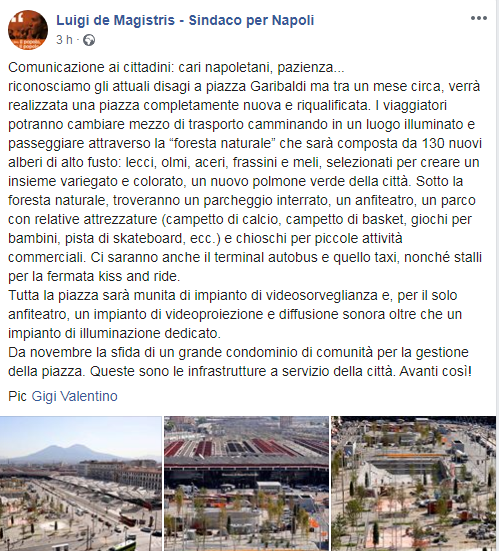Screen dimensions: 499x551
Task: Click the word 'Pic' before the photographer credit
Action: click(x=17, y=396)
